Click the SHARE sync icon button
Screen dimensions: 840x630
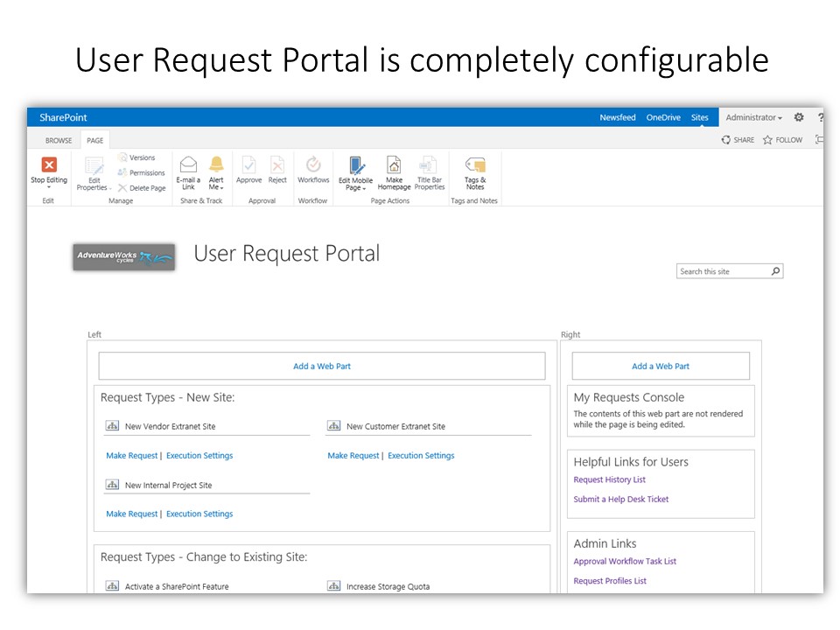(x=738, y=140)
